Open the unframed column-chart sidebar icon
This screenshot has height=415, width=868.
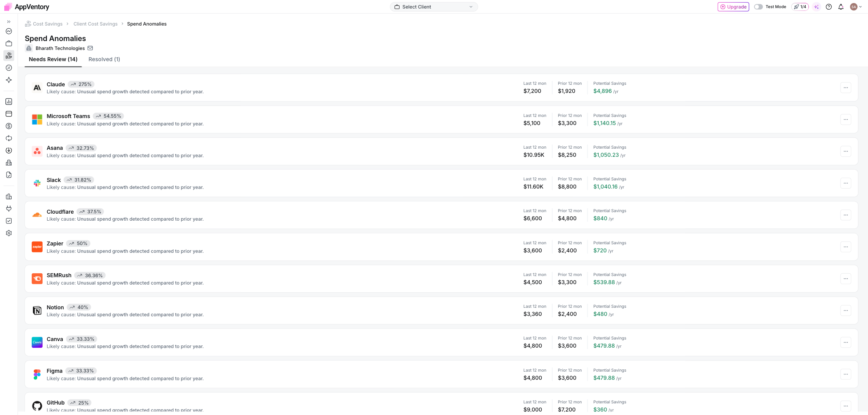(x=9, y=197)
